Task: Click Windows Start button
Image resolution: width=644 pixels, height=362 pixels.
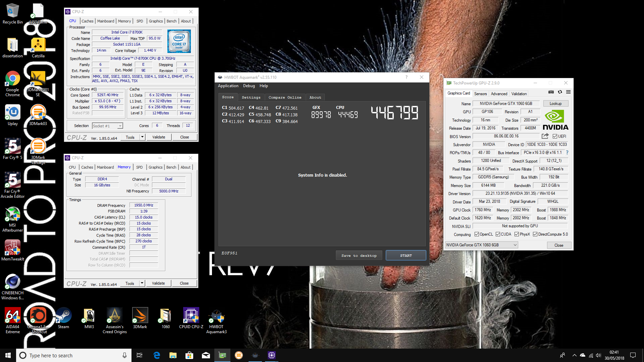Action: 8,355
